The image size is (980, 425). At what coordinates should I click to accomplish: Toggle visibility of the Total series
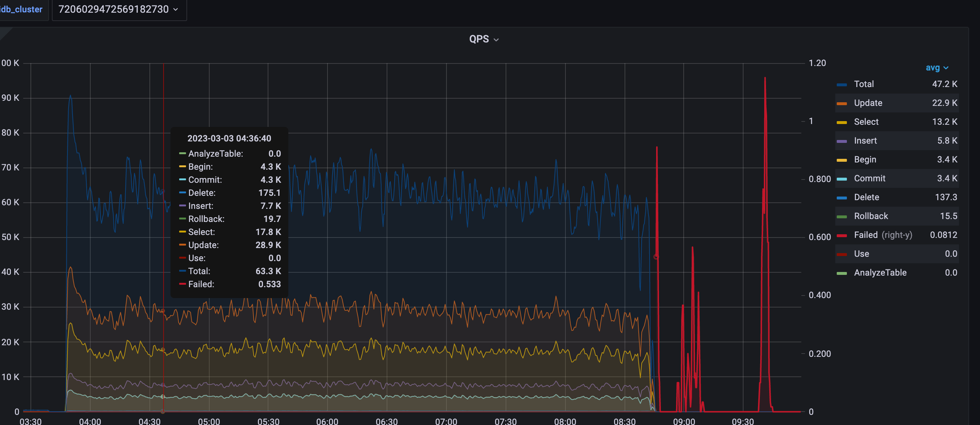coord(864,84)
